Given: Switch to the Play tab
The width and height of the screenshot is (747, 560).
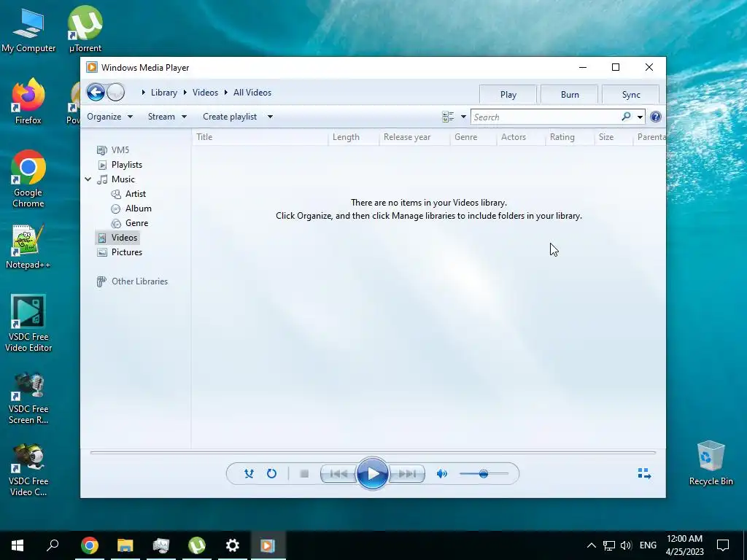Looking at the screenshot, I should [x=508, y=94].
